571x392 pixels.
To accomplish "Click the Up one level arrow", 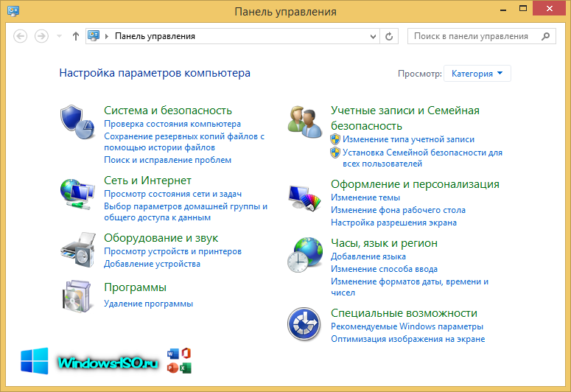I will (75, 36).
